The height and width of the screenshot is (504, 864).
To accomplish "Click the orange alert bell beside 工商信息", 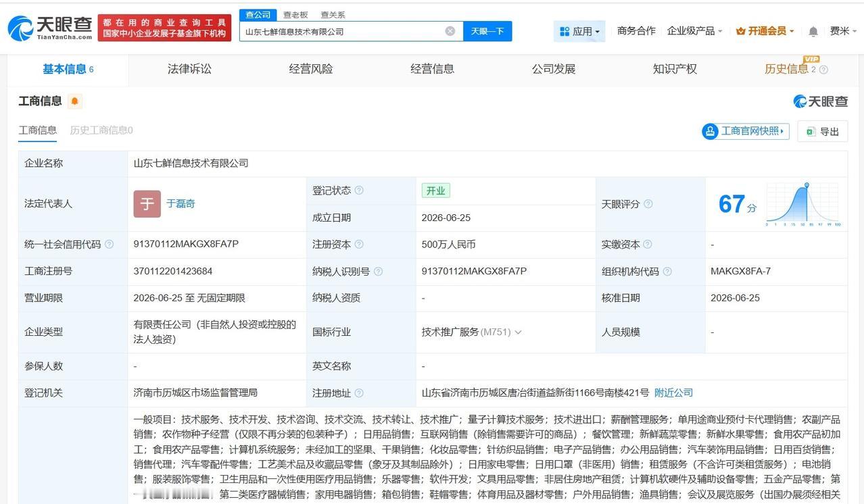I will [74, 101].
